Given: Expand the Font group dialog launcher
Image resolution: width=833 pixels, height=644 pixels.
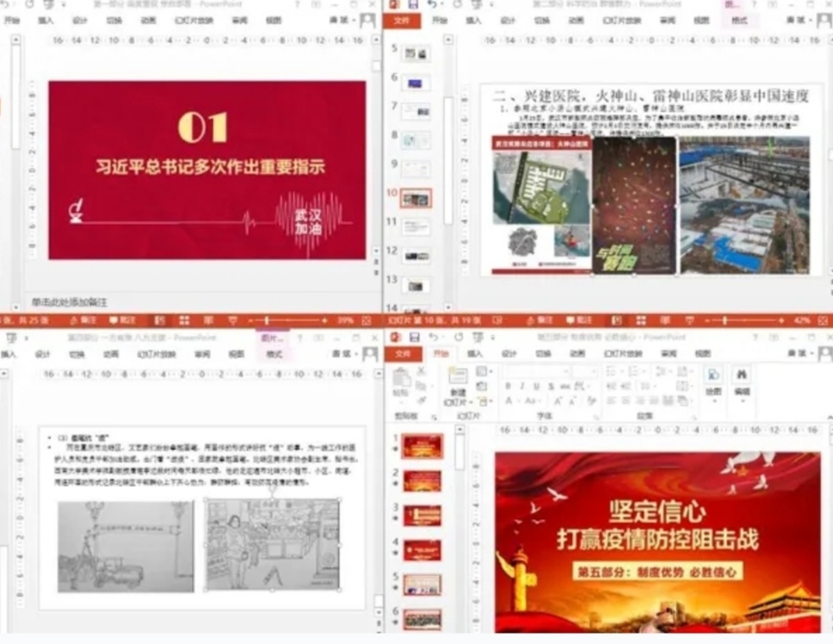Looking at the screenshot, I should pyautogui.click(x=596, y=415).
